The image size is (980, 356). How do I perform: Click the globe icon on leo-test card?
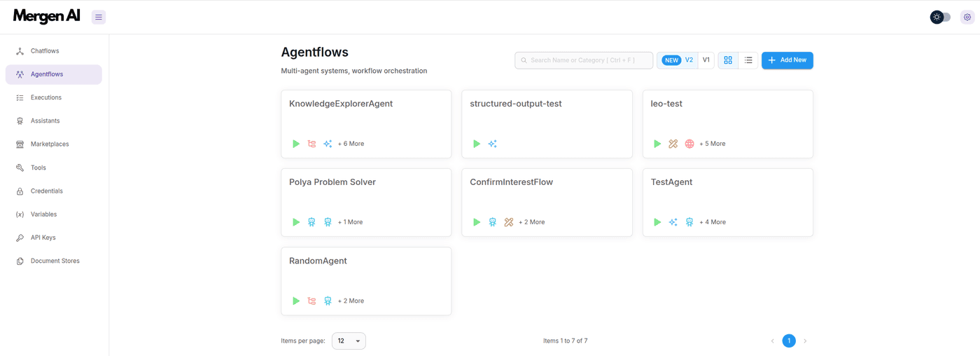click(689, 144)
